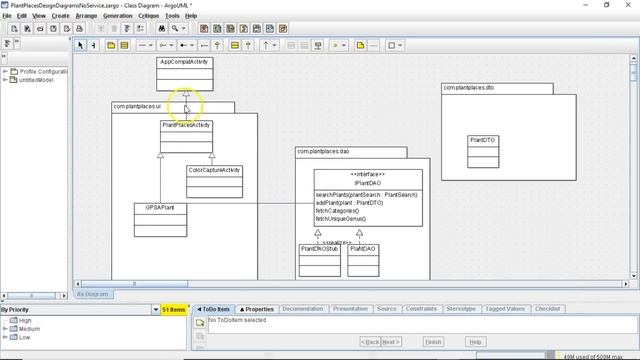
Task: Open the By Priority combo box
Action: [80, 309]
